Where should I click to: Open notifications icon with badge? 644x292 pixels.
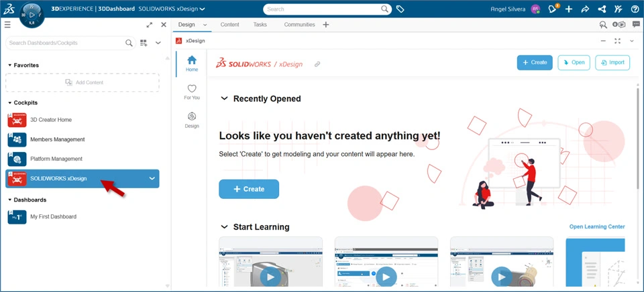(x=552, y=9)
